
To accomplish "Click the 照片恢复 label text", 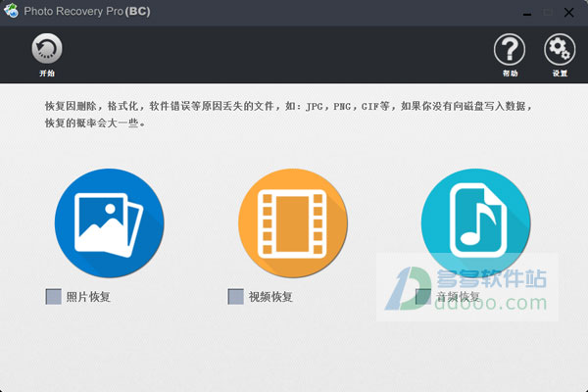I will click(88, 297).
